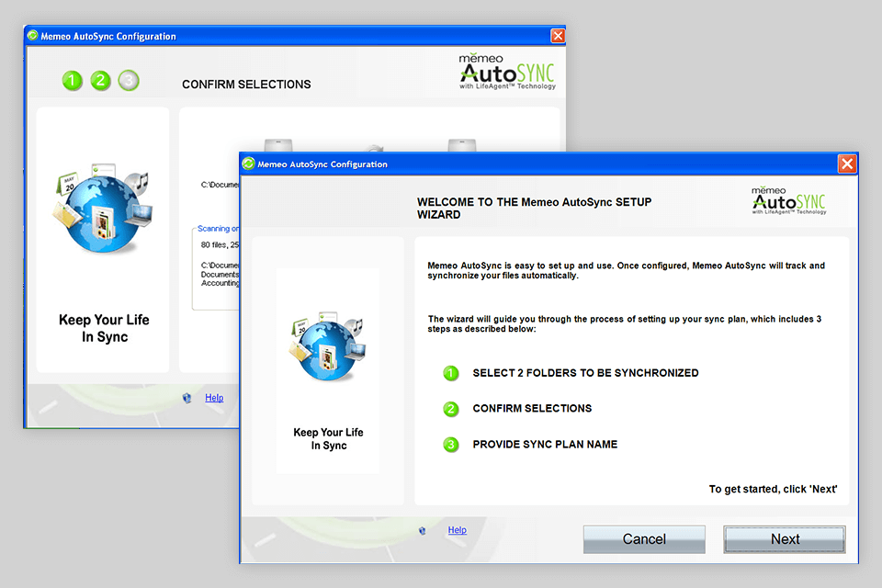Screen dimensions: 882x588
Task: Click the title bar icon of back window
Action: (x=33, y=36)
